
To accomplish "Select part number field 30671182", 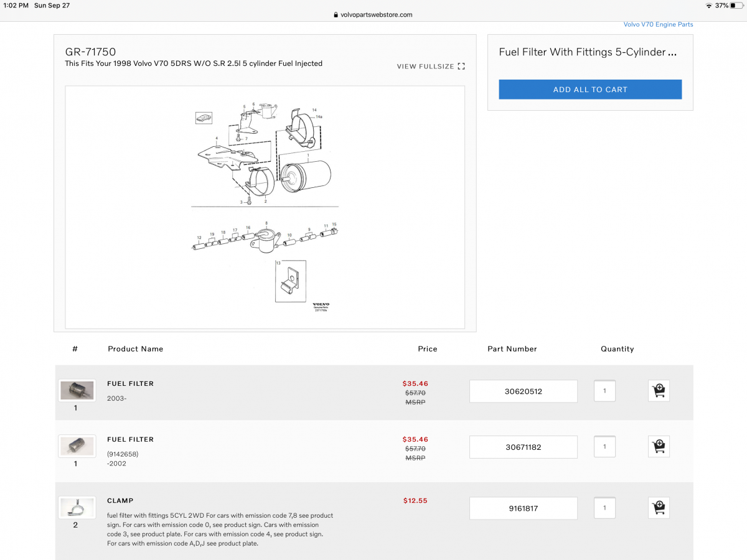I will [x=523, y=447].
